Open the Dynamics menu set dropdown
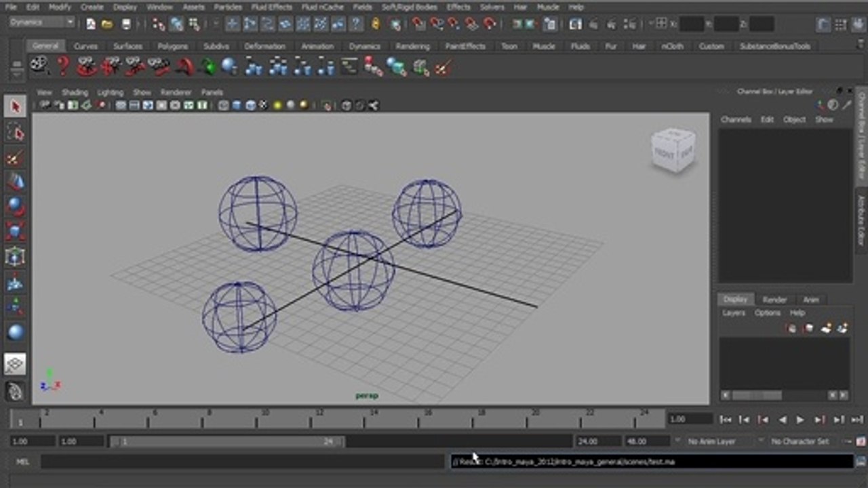This screenshot has width=868, height=488. point(42,22)
